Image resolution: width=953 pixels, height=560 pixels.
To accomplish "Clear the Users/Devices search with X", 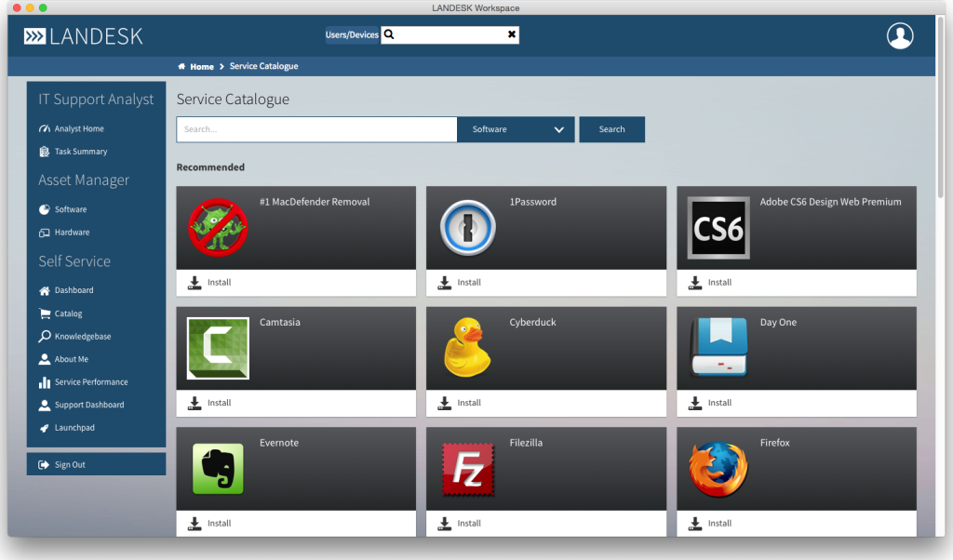I will tap(511, 34).
